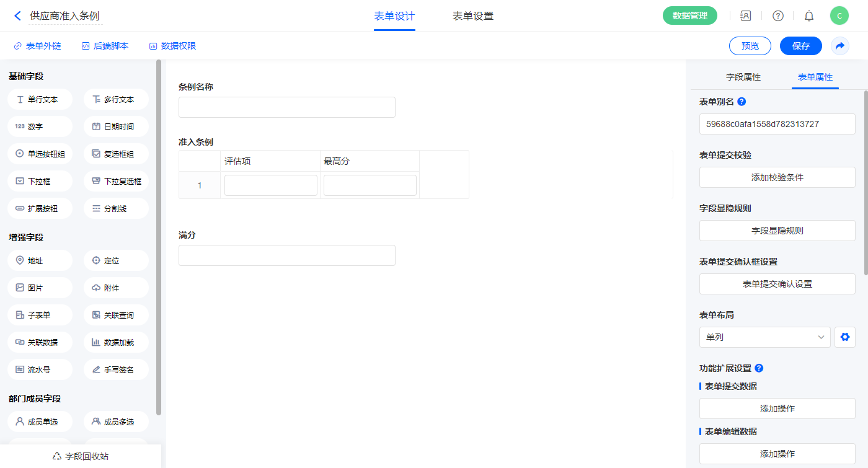Switch to the 字段属性 tab
This screenshot has width=868, height=468.
tap(743, 77)
